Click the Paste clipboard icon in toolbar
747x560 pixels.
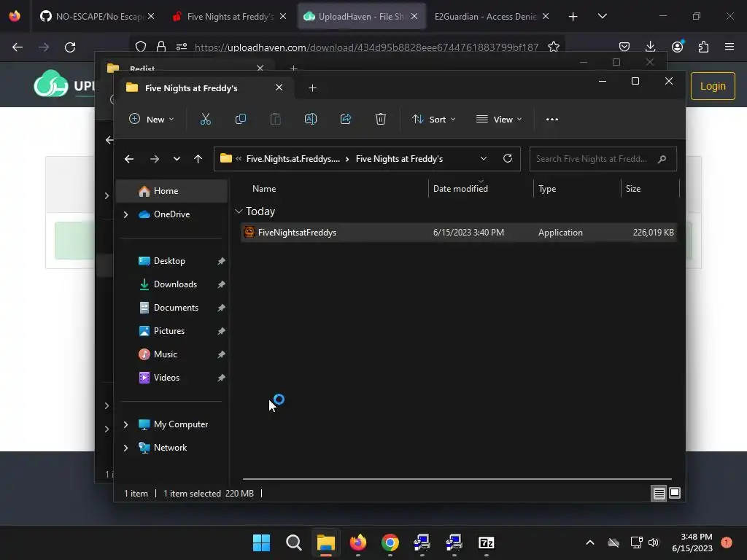click(x=275, y=119)
